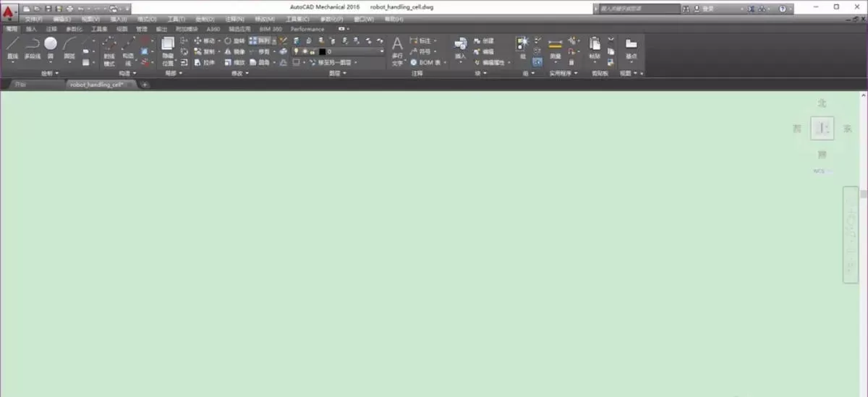
Task: Toggle the layer on/off lightbulb icon
Action: coord(295,51)
